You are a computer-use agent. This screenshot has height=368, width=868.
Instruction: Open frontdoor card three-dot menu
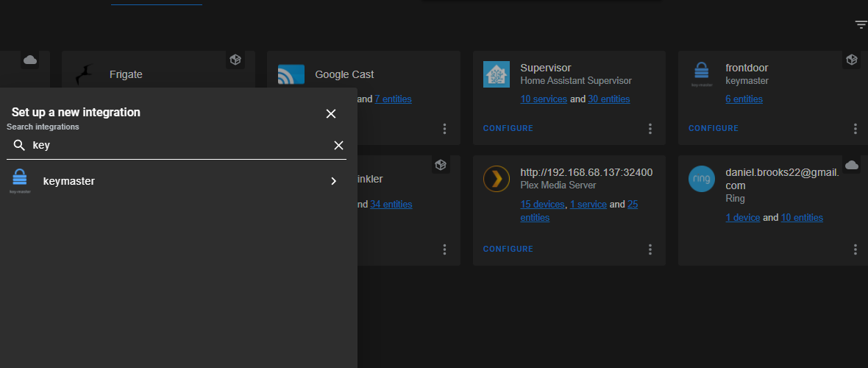coord(855,129)
